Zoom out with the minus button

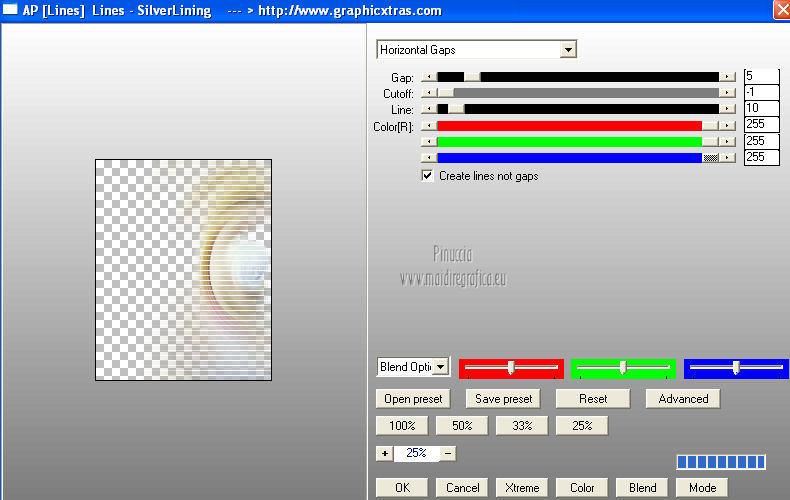(x=448, y=453)
